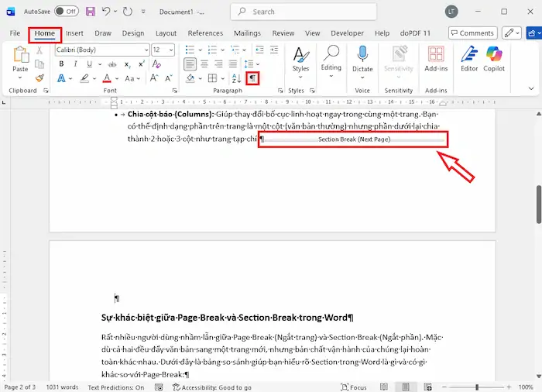
Task: Click the Save icon in title bar
Action: [91, 12]
